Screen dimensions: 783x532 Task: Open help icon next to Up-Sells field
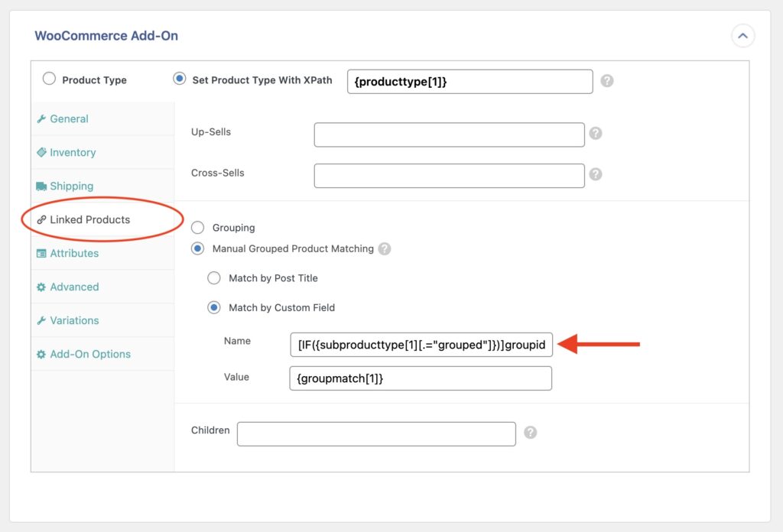click(x=596, y=135)
